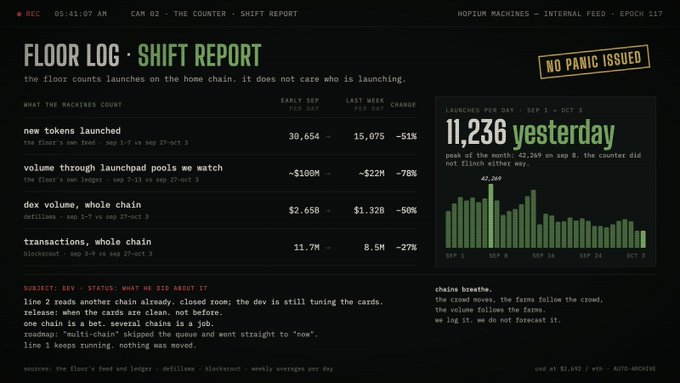Click the 8.5M value
Viewport: 680px width, 383px height.
(374, 247)
